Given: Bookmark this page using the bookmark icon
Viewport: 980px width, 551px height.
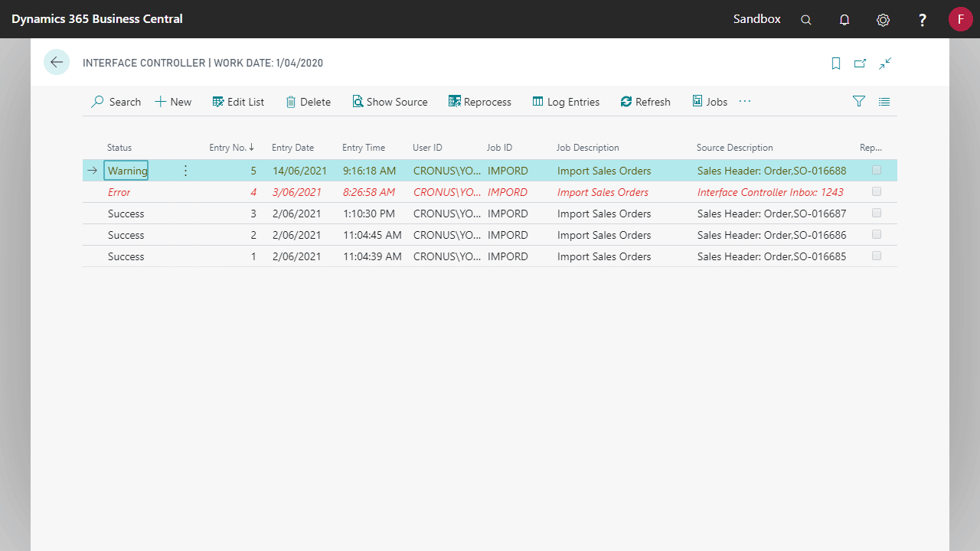Looking at the screenshot, I should click(x=835, y=64).
